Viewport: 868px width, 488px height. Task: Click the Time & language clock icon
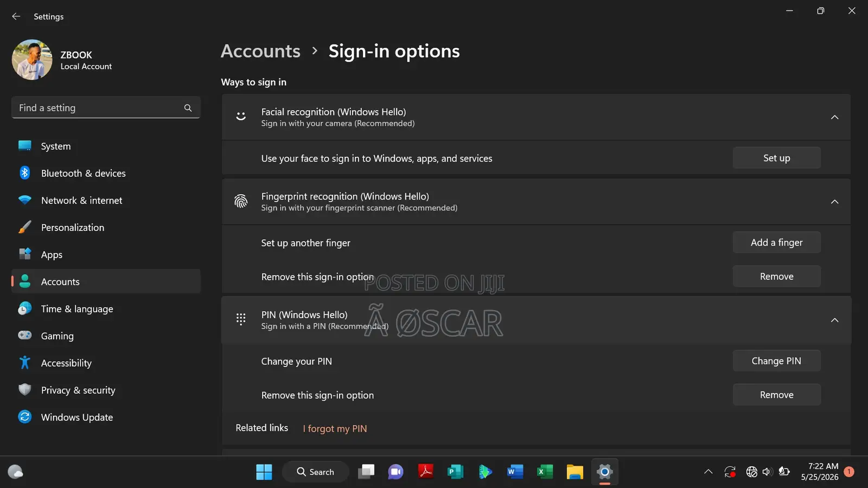pyautogui.click(x=25, y=308)
